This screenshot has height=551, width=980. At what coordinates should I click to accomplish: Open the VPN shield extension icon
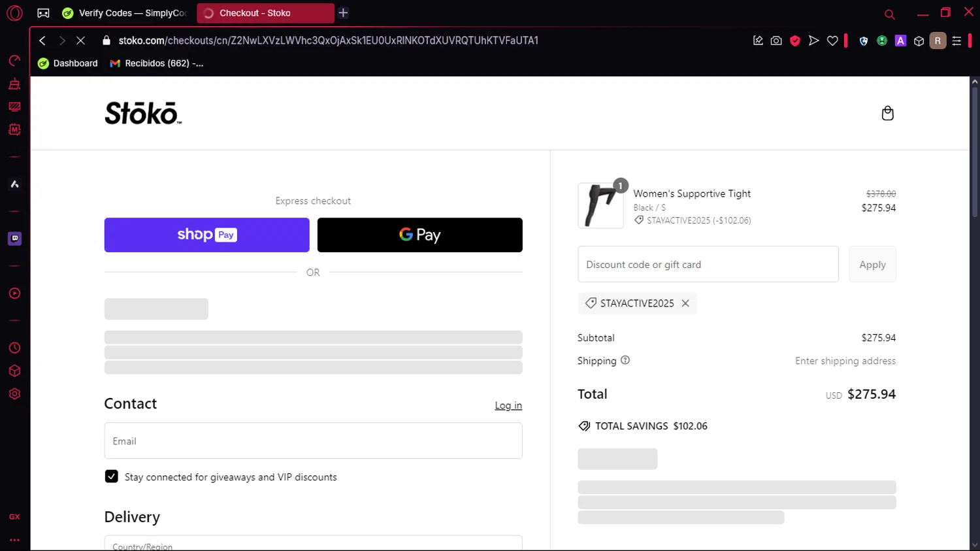[864, 41]
